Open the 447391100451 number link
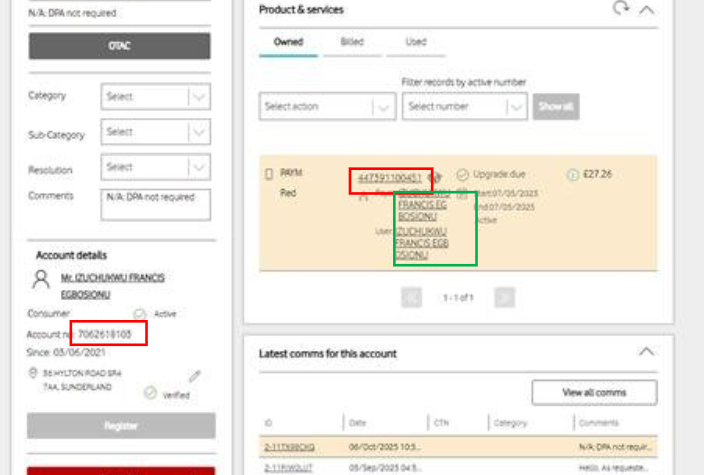 coord(391,179)
